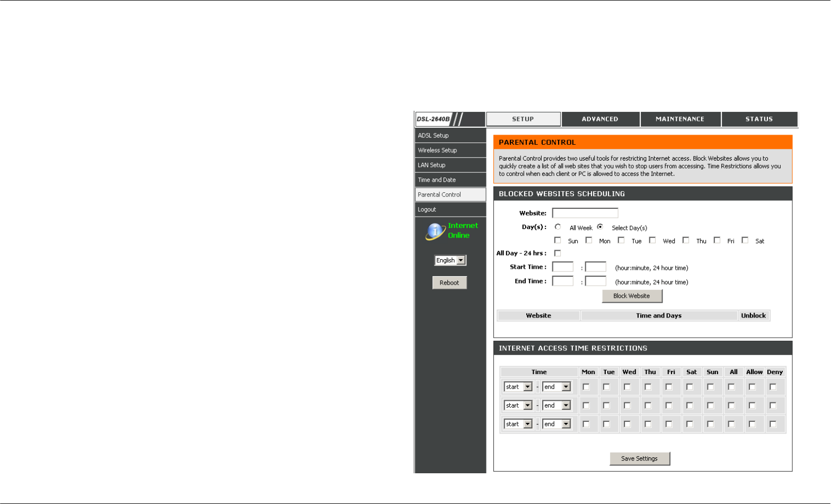Select Parental Control in the sidebar

[450, 194]
